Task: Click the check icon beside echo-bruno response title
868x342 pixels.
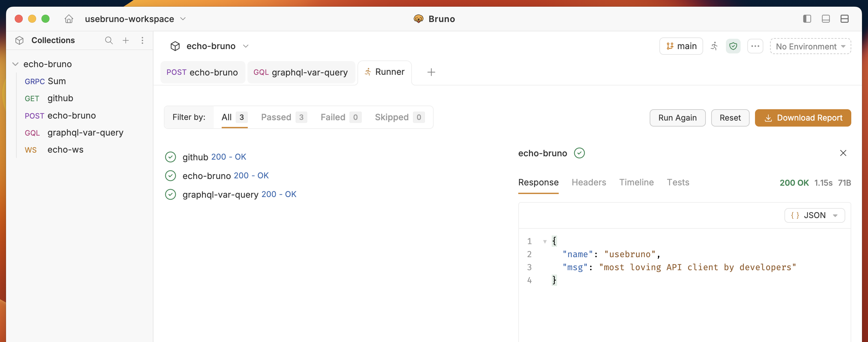Action: coord(579,153)
